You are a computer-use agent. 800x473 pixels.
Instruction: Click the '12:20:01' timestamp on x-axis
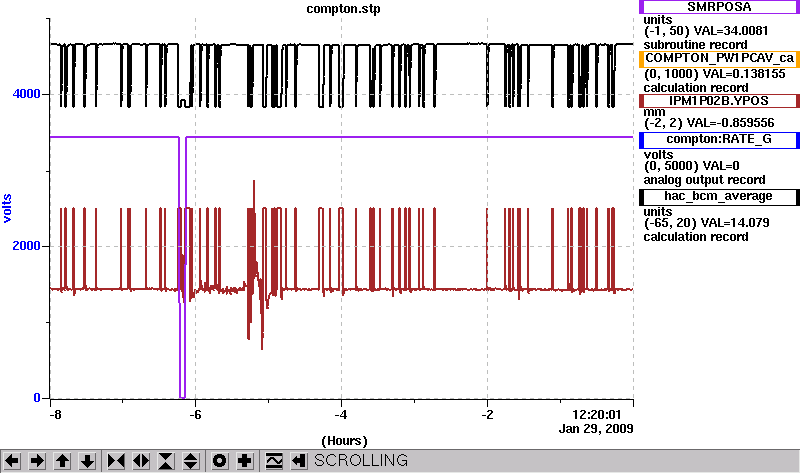(x=596, y=415)
